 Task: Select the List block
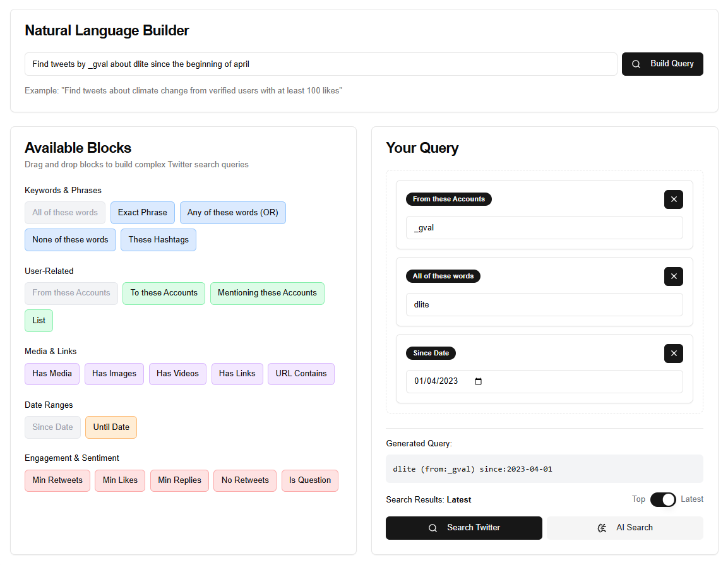[39, 320]
